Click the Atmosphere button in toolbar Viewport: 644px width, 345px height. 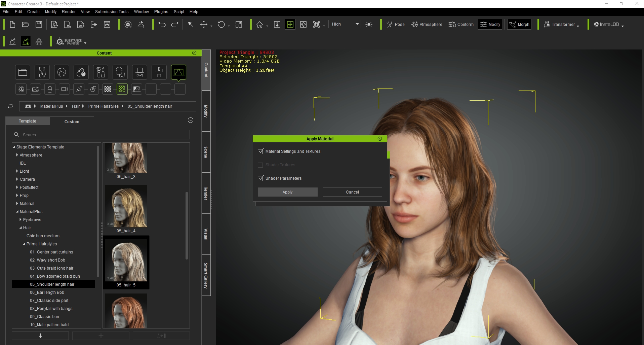[427, 24]
